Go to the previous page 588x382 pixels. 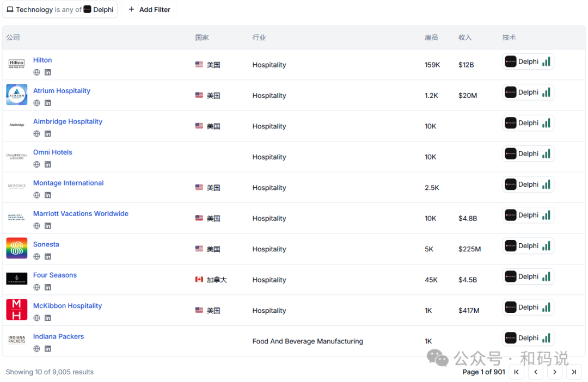pyautogui.click(x=536, y=372)
